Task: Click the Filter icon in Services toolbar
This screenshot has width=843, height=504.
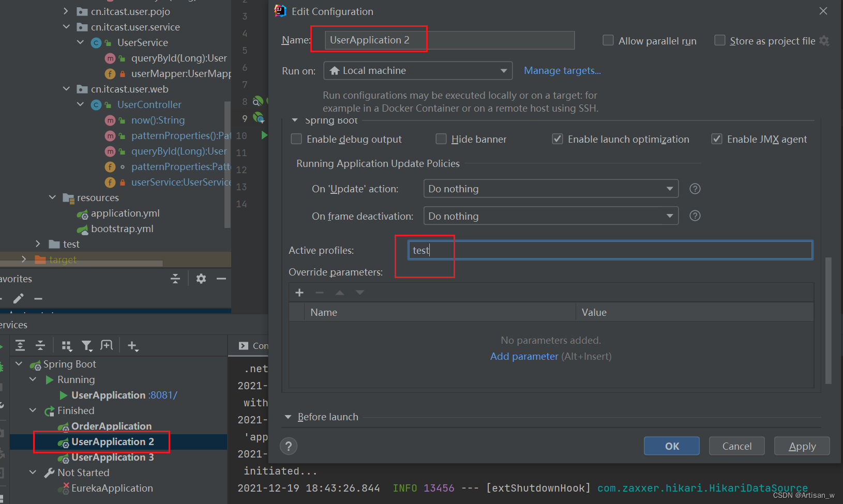Action: click(x=87, y=346)
